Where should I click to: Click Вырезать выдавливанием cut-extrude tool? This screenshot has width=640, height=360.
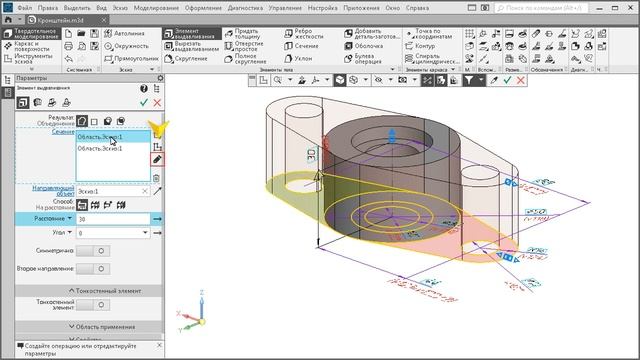[x=192, y=46]
